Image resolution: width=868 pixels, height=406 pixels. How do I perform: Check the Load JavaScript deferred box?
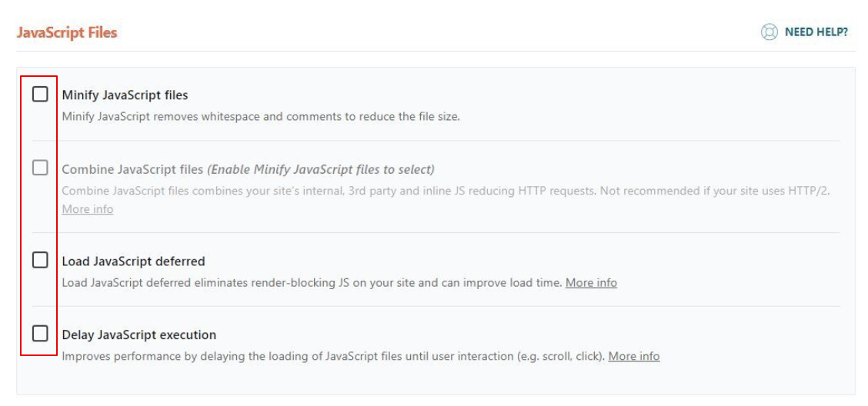click(40, 261)
